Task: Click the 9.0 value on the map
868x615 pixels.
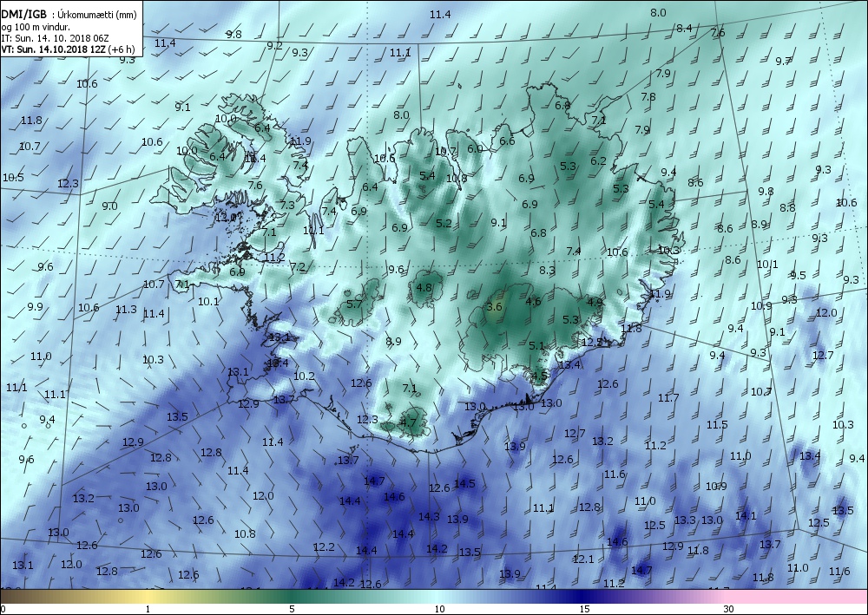Action: [109, 206]
